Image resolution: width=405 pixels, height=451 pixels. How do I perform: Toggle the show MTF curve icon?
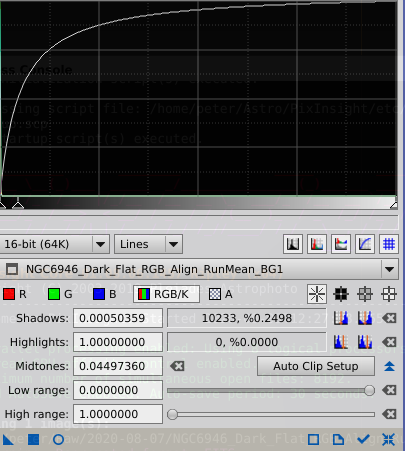point(365,244)
